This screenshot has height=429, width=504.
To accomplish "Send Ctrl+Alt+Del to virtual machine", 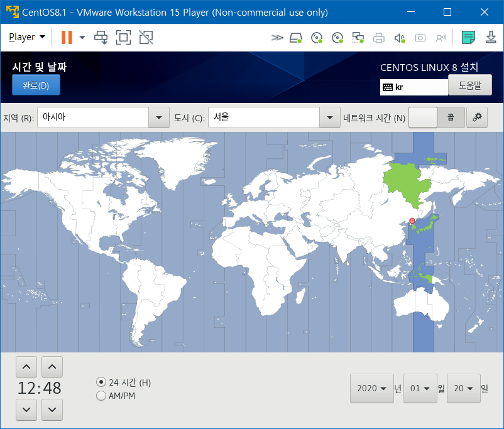I will pyautogui.click(x=101, y=37).
